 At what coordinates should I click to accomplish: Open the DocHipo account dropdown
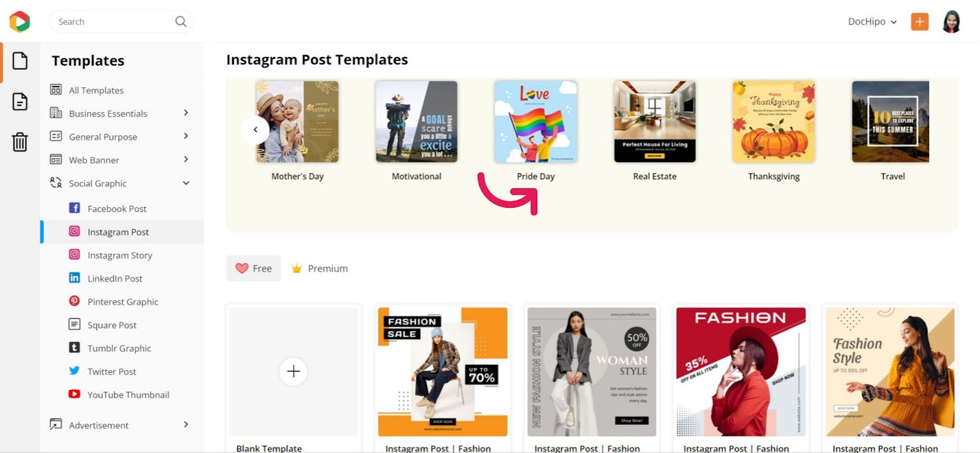tap(873, 21)
